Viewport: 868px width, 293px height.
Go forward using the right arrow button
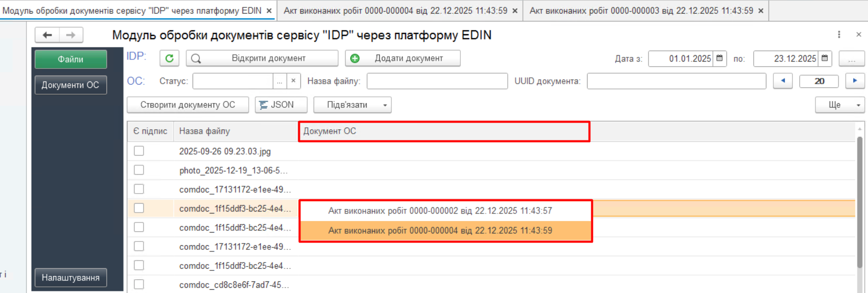(71, 35)
